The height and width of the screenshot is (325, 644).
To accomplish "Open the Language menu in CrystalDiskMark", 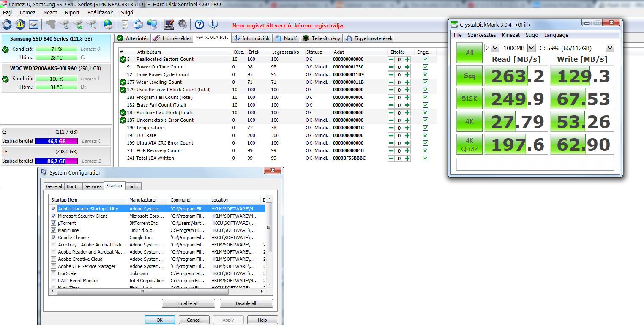I will click(x=556, y=35).
